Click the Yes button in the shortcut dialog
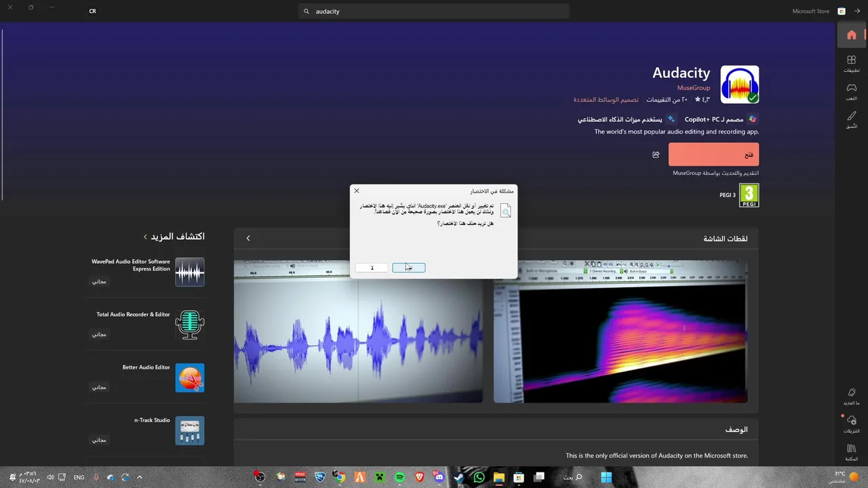868x488 pixels. [409, 268]
